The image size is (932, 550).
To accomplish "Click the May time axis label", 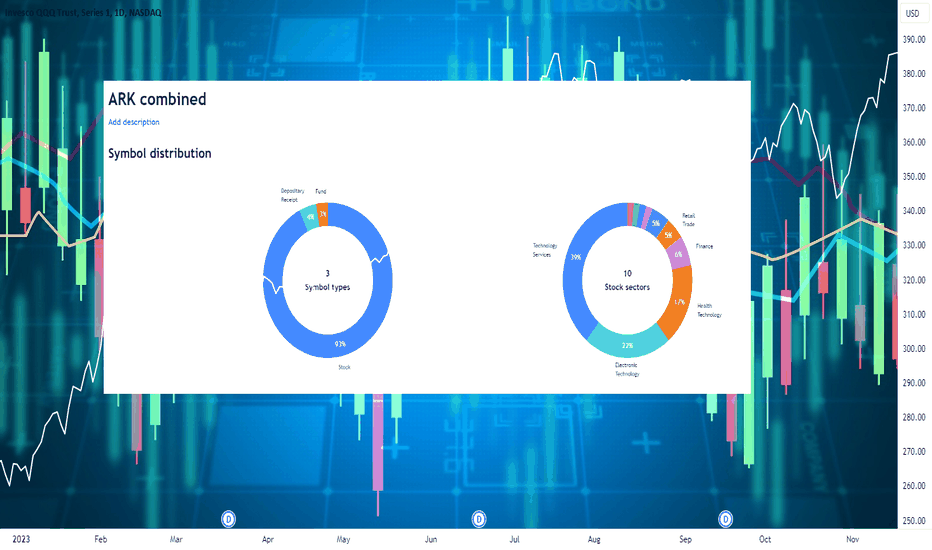I will click(343, 539).
